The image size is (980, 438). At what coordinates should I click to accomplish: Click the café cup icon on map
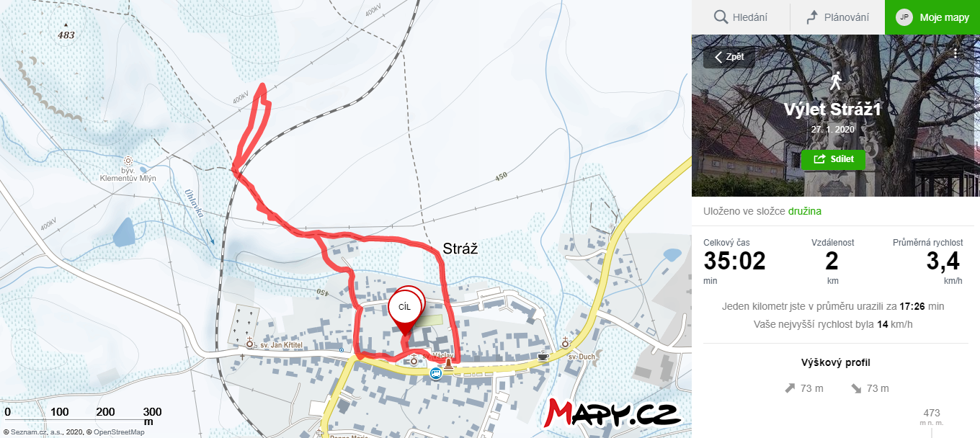point(543,356)
